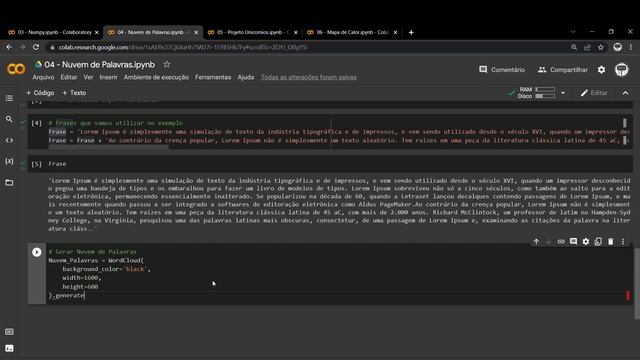The height and width of the screenshot is (360, 640).
Task: Open the command palette icon at bottom left
Action: point(9,332)
